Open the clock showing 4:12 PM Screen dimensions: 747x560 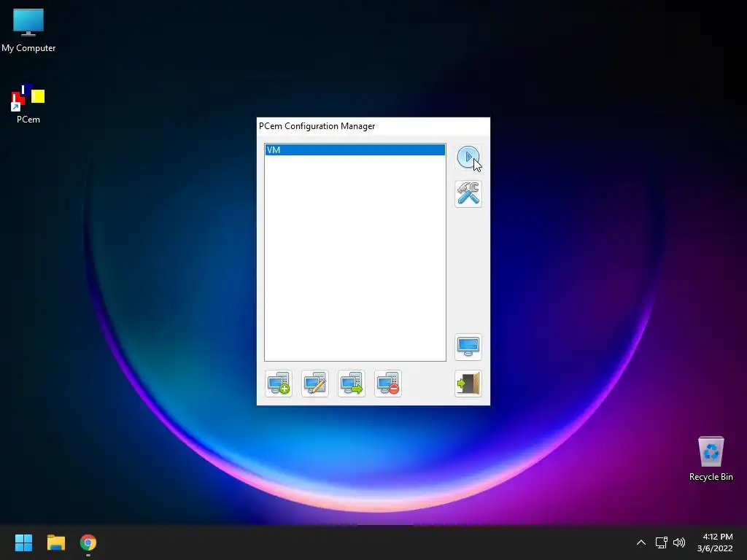(715, 542)
